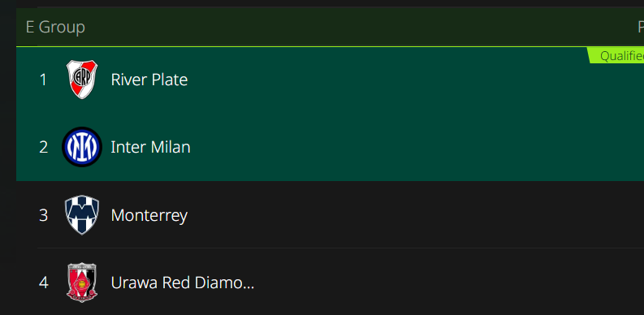644x315 pixels.
Task: Select empty space in Inter Milan row
Action: point(390,147)
